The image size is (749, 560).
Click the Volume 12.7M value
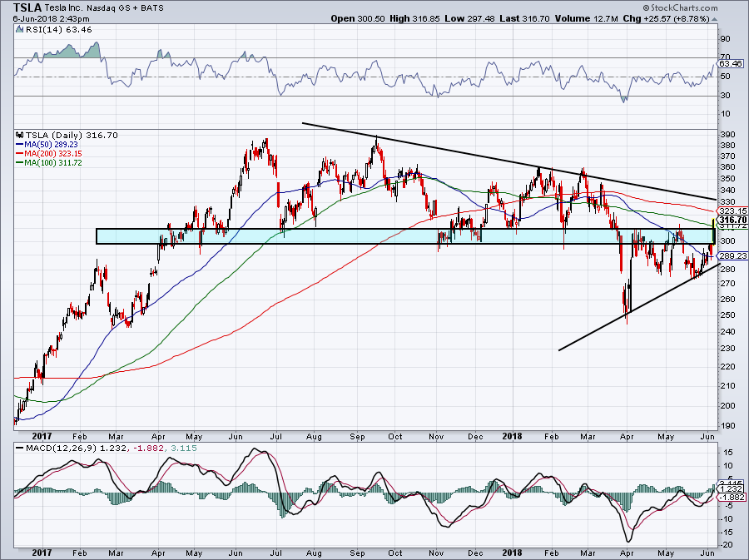586,18
